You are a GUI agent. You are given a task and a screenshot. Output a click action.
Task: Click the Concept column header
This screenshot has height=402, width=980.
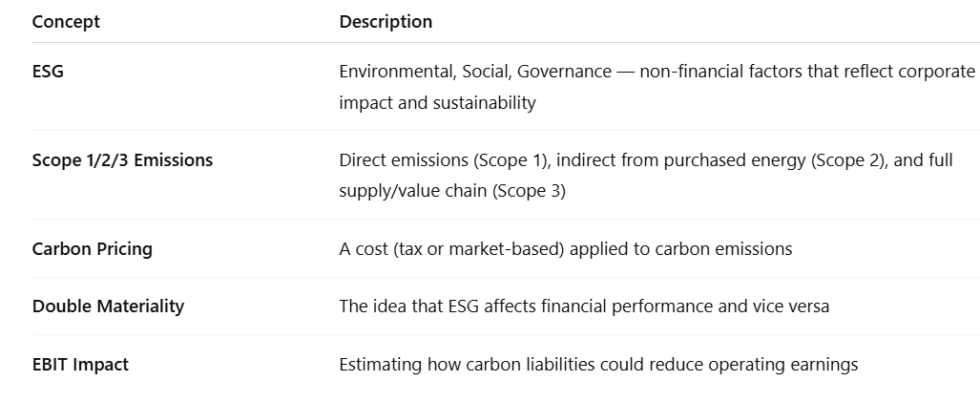tap(66, 21)
